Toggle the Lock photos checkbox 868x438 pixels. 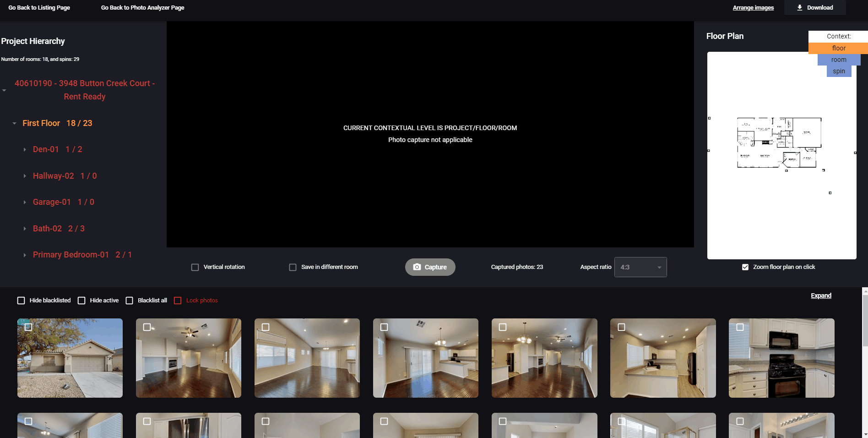pos(178,301)
